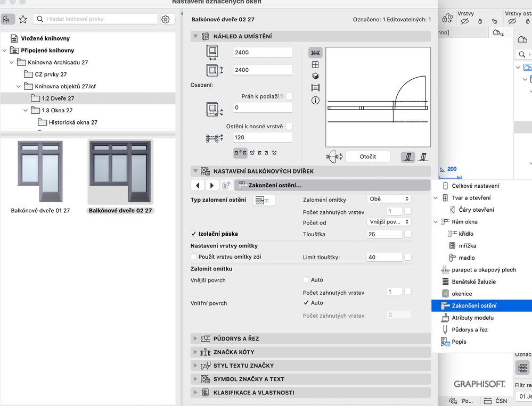Collapse the NÁHLED A UMÍSTĚNÍ section

pyautogui.click(x=195, y=36)
